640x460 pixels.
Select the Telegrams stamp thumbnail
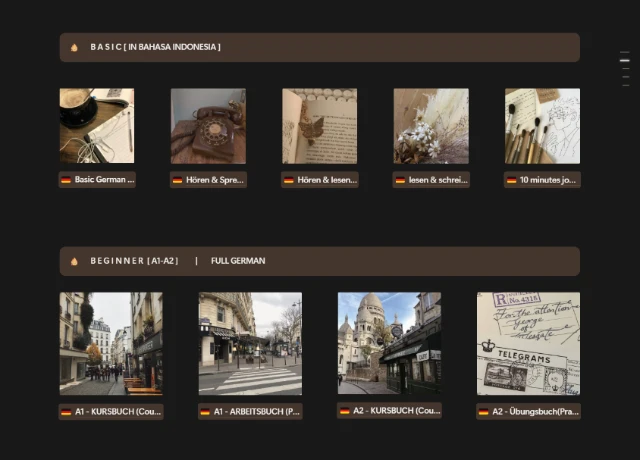tap(528, 343)
